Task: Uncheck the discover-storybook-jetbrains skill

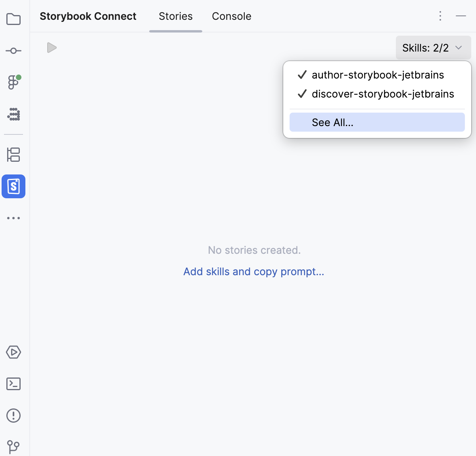Action: 377,94
